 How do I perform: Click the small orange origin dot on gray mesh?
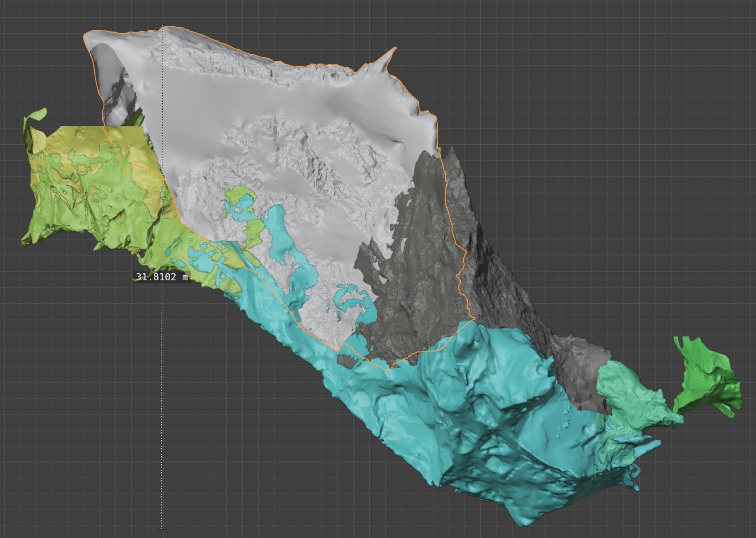[326, 191]
